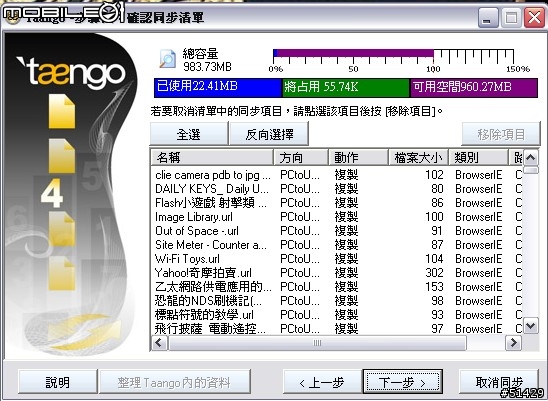Click 整理 Taango 內的資料 button
Screen dimensions: 548x401
pos(174,382)
